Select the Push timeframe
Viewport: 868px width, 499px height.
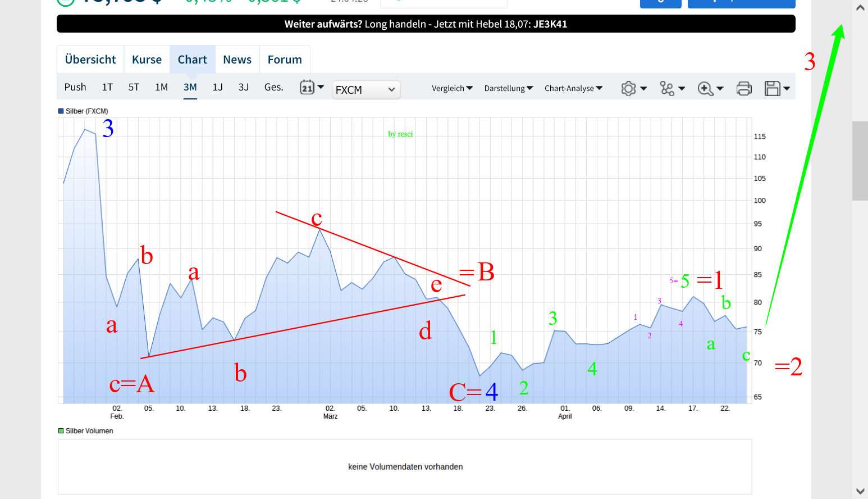click(x=75, y=87)
